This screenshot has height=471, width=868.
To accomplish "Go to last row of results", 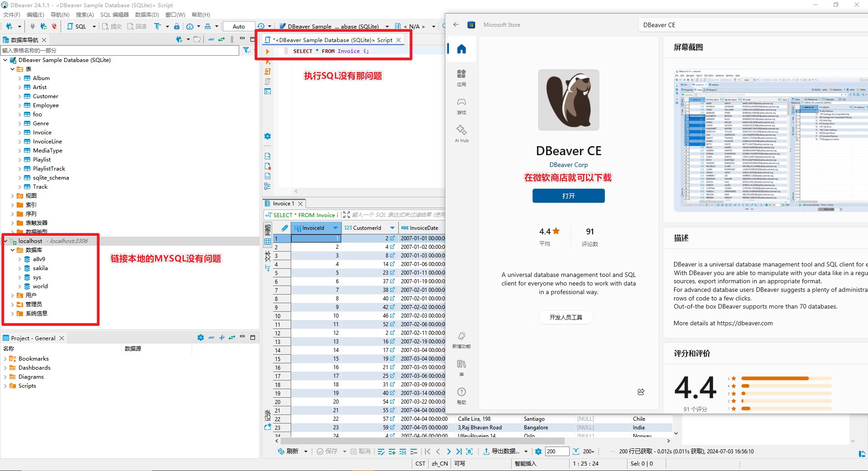I will tap(459, 452).
